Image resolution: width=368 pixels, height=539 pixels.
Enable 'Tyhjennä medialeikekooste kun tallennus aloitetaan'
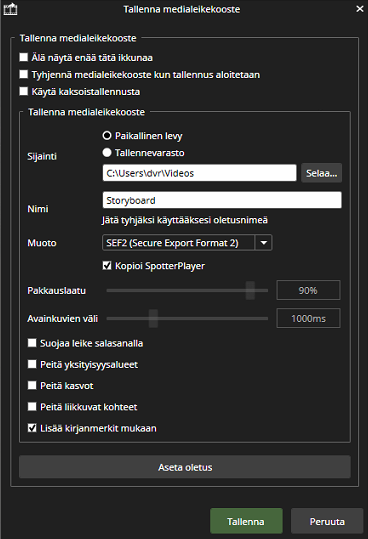24,74
